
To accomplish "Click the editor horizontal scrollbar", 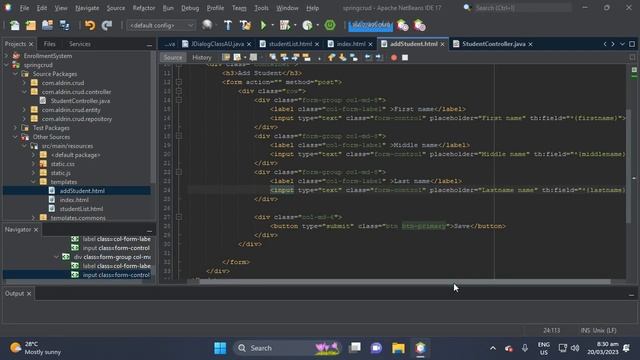I will pyautogui.click(x=404, y=281).
